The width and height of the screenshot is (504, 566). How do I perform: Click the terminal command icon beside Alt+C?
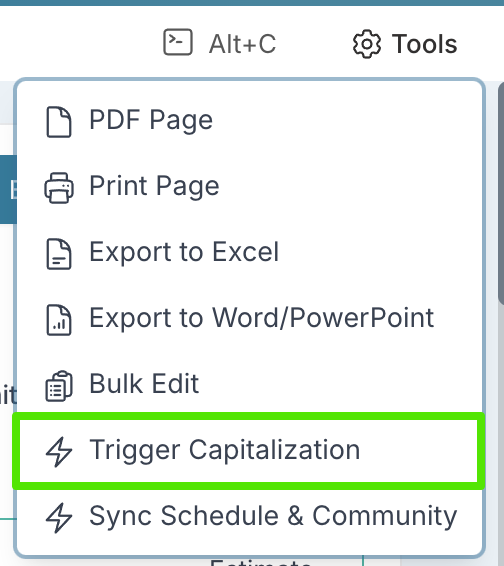[x=178, y=42]
